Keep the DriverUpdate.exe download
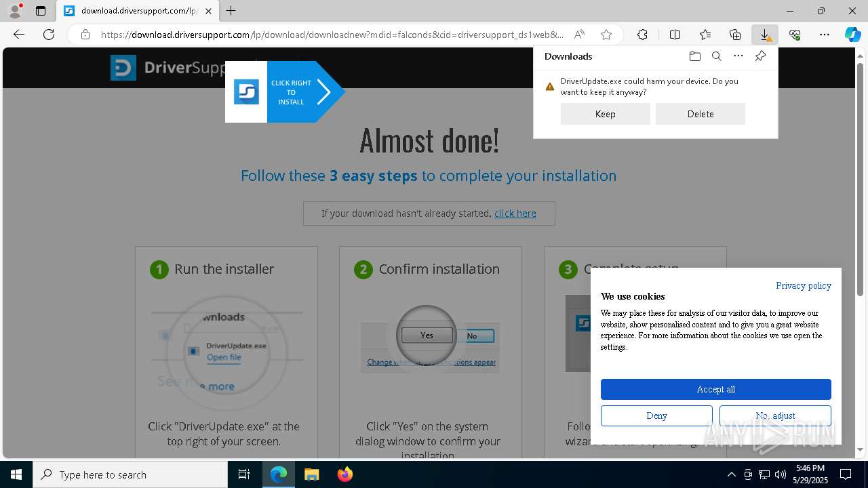This screenshot has height=488, width=868. point(605,114)
